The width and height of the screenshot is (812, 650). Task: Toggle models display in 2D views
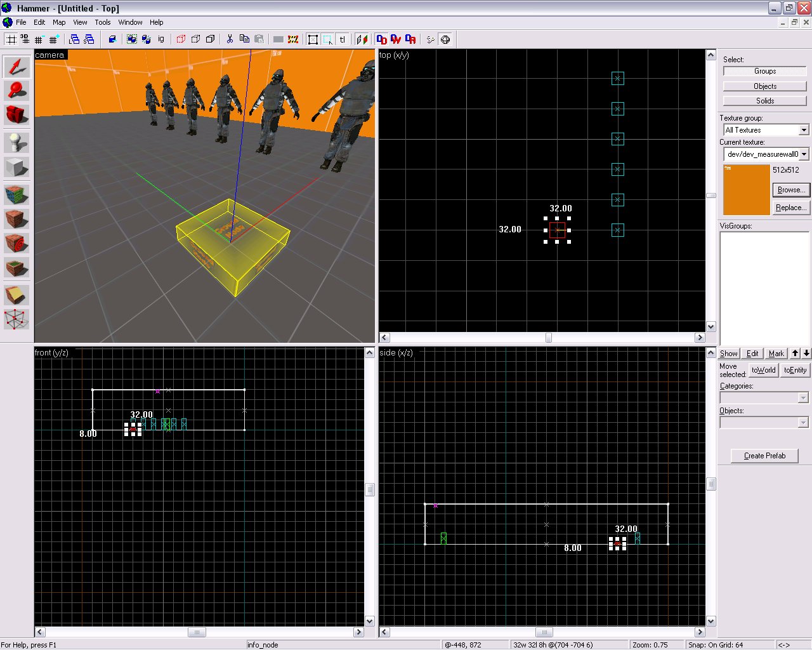[445, 39]
